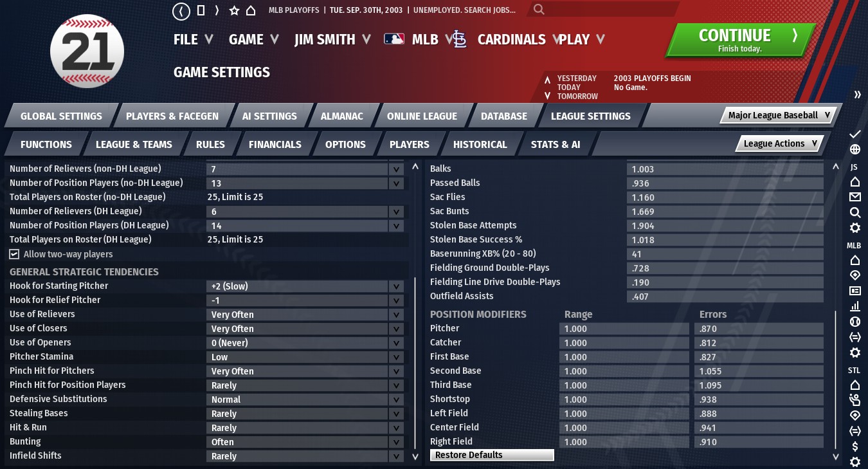Screen dimensions: 868x469
Task: Switch to the League & Teams tab
Action: pyautogui.click(x=134, y=145)
